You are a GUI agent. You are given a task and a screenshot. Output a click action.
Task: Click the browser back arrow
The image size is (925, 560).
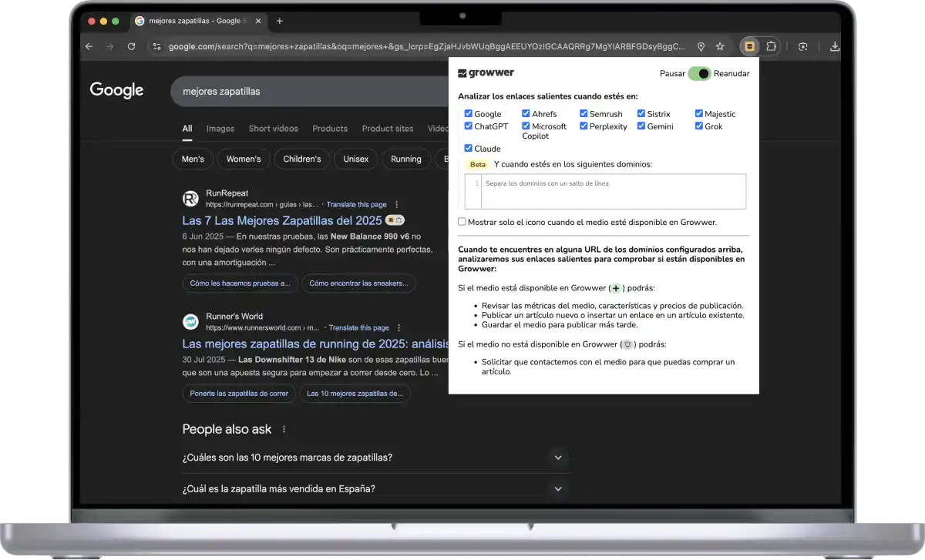point(89,46)
